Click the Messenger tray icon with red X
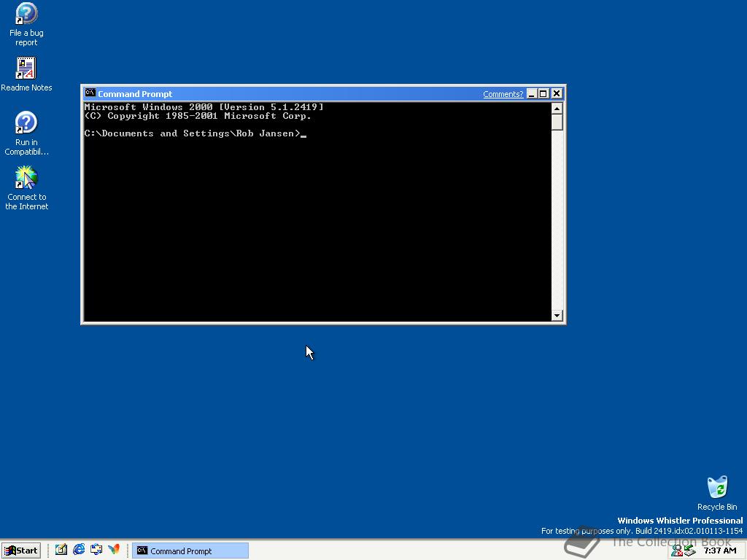747x560 pixels. pyautogui.click(x=677, y=551)
